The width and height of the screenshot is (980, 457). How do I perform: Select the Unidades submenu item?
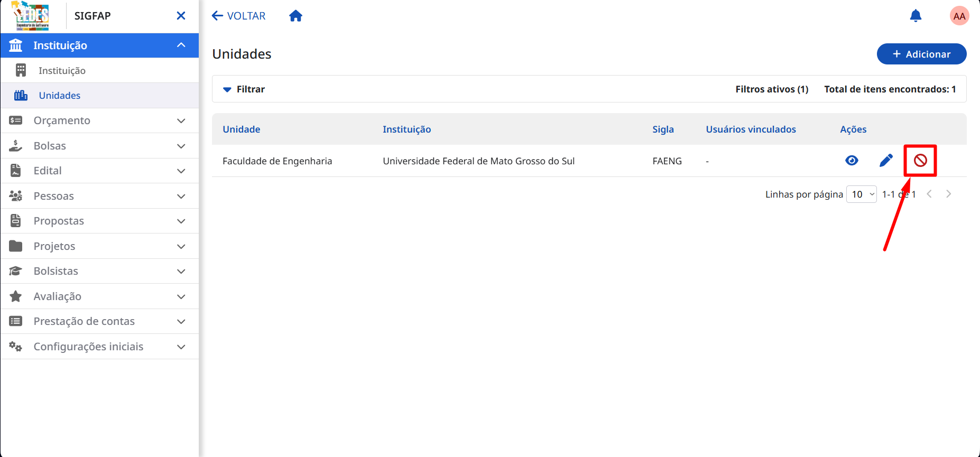[99, 96]
